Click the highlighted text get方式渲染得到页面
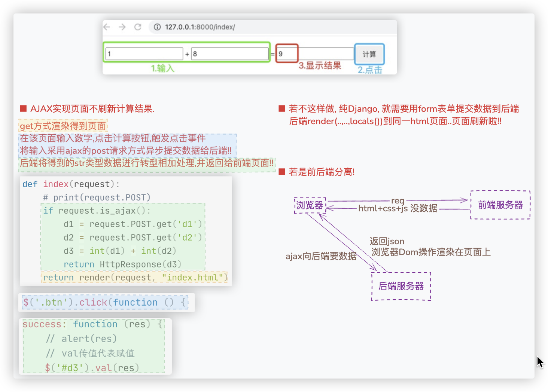Screen dimensions: 548x392 tap(63, 126)
